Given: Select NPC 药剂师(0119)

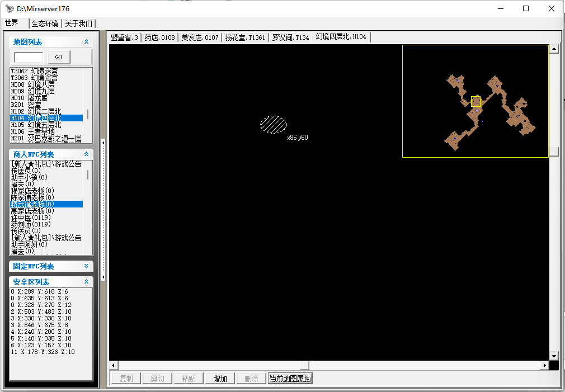Looking at the screenshot, I should (46, 224).
